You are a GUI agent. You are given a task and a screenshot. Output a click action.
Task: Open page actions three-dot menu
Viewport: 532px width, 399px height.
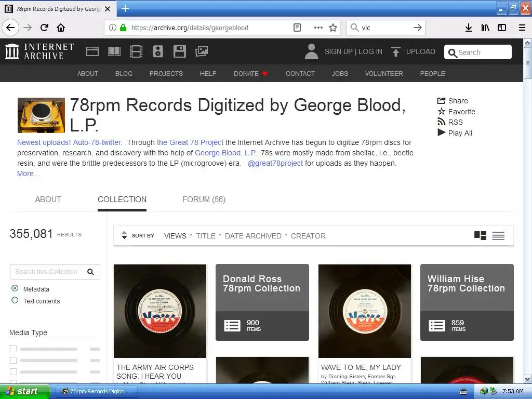(318, 28)
